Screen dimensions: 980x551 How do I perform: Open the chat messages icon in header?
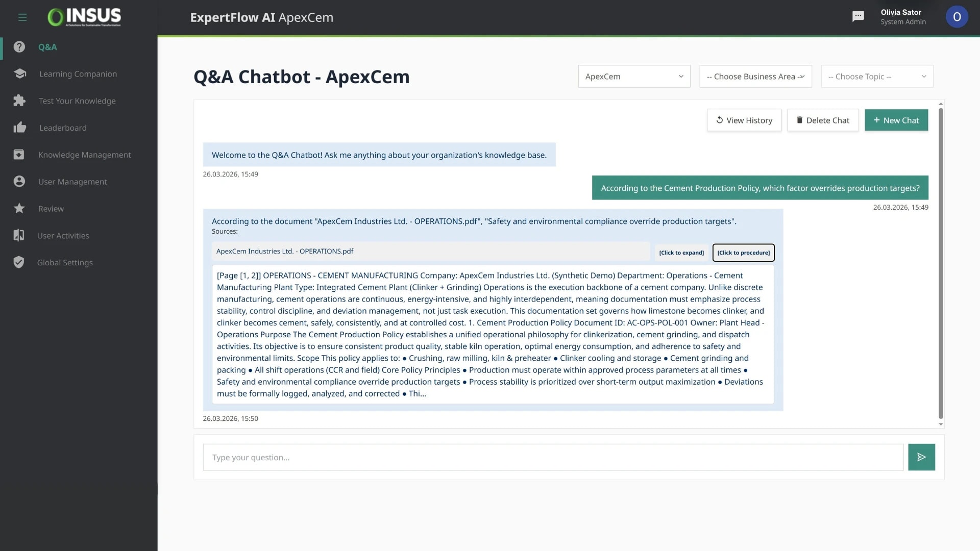coord(858,16)
